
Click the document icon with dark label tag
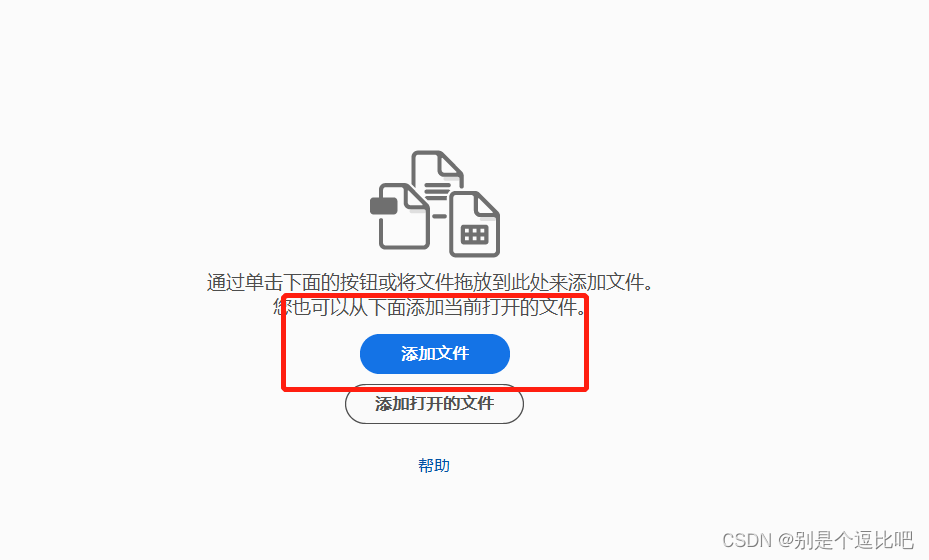(401, 216)
